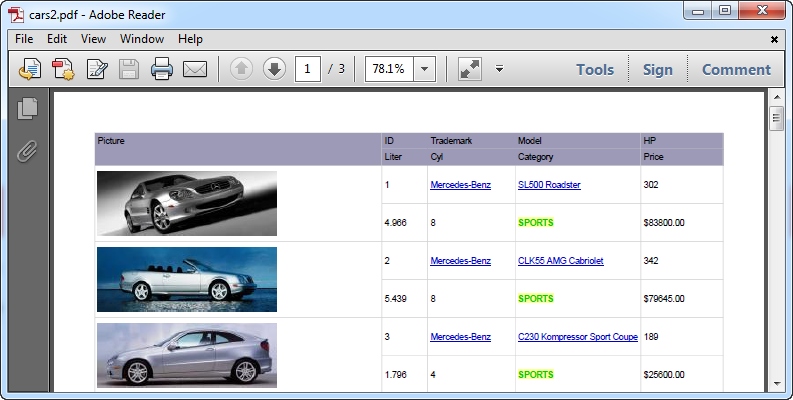Viewport: 793px width, 400px height.
Task: Open the Help menu
Action: point(191,39)
